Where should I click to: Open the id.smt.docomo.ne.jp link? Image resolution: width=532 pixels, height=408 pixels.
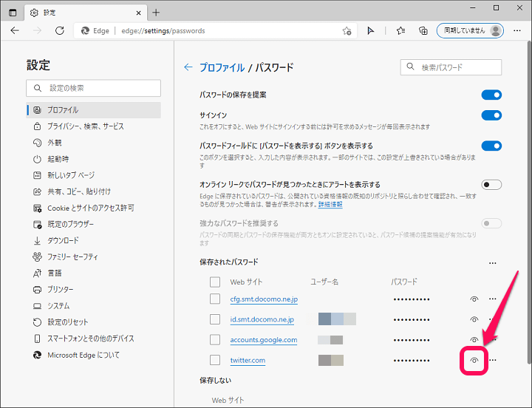coord(262,320)
